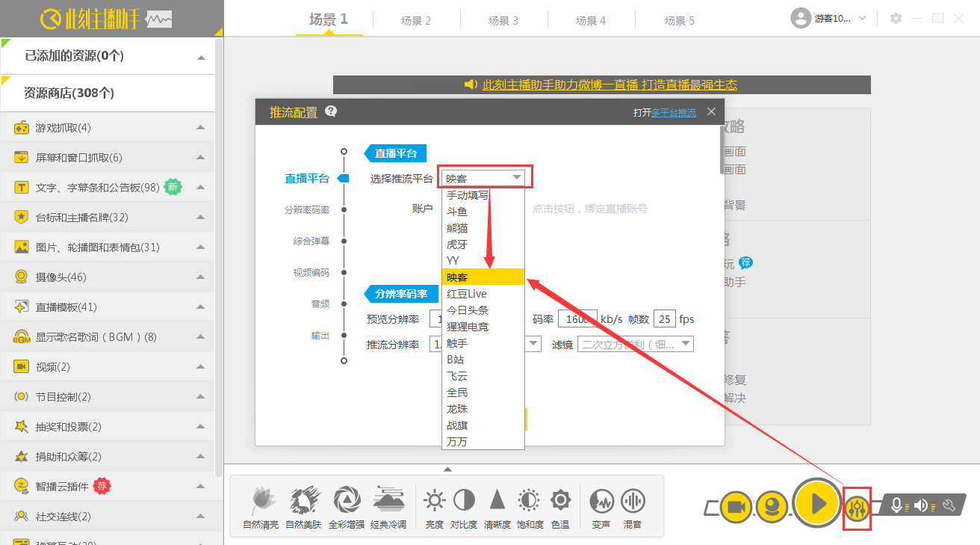
Task: Apply the 自然清亮 filter
Action: [261, 507]
